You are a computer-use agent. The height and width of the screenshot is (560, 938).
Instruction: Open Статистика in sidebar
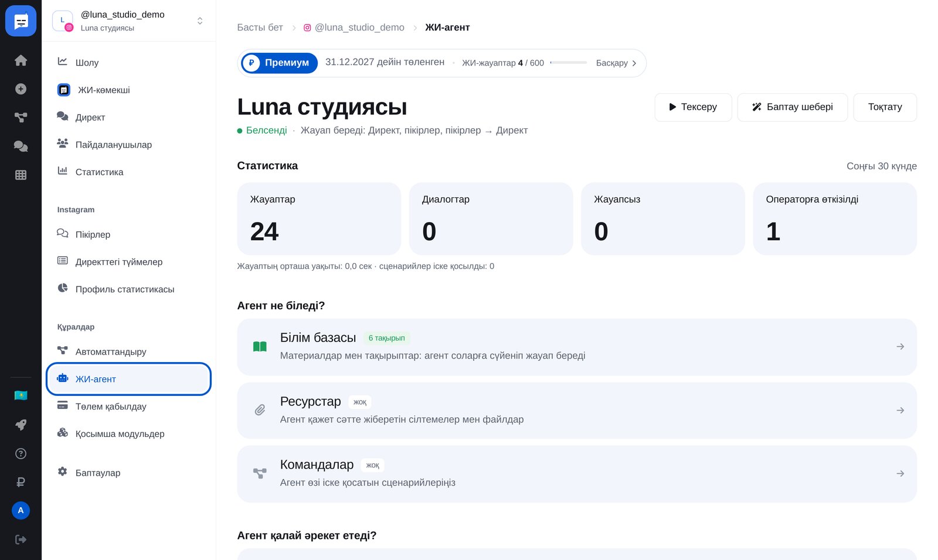coord(128,172)
